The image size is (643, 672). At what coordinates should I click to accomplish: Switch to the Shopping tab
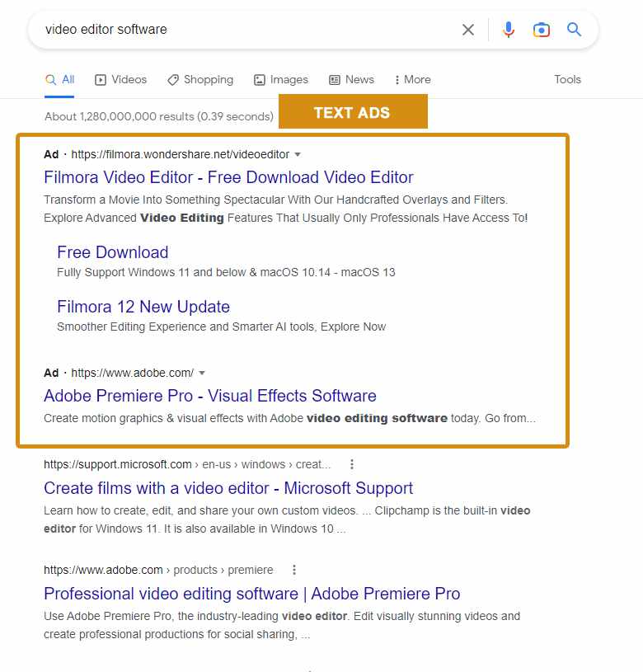[x=200, y=80]
